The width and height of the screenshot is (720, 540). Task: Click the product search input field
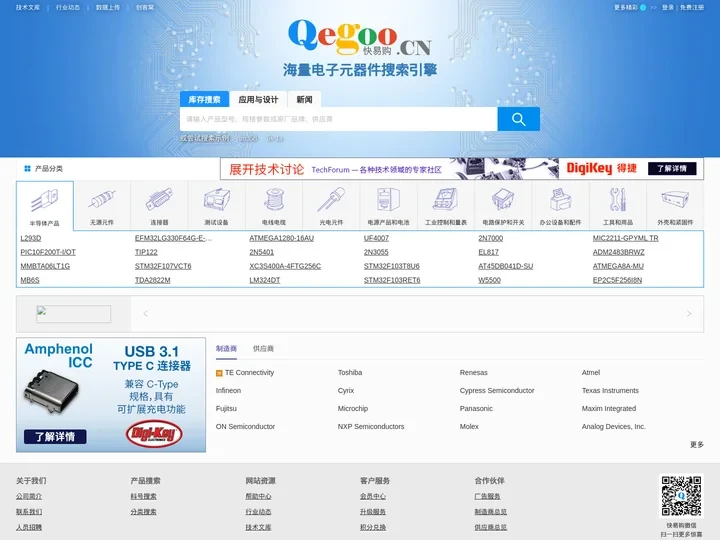tap(338, 119)
